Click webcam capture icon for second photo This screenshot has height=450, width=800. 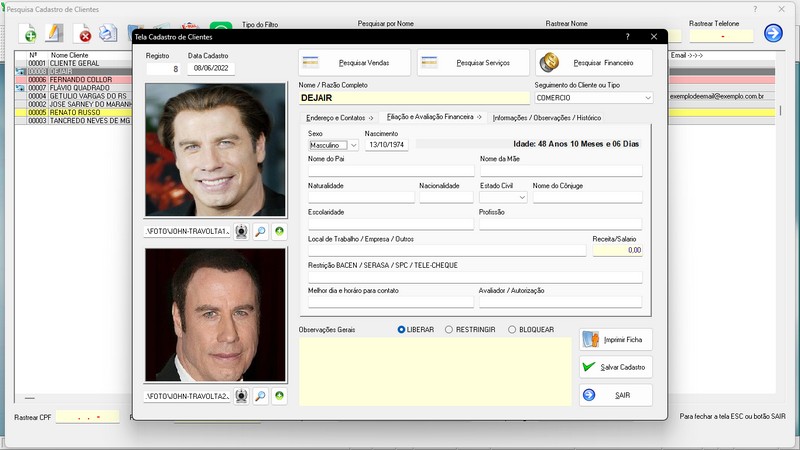[x=241, y=397]
